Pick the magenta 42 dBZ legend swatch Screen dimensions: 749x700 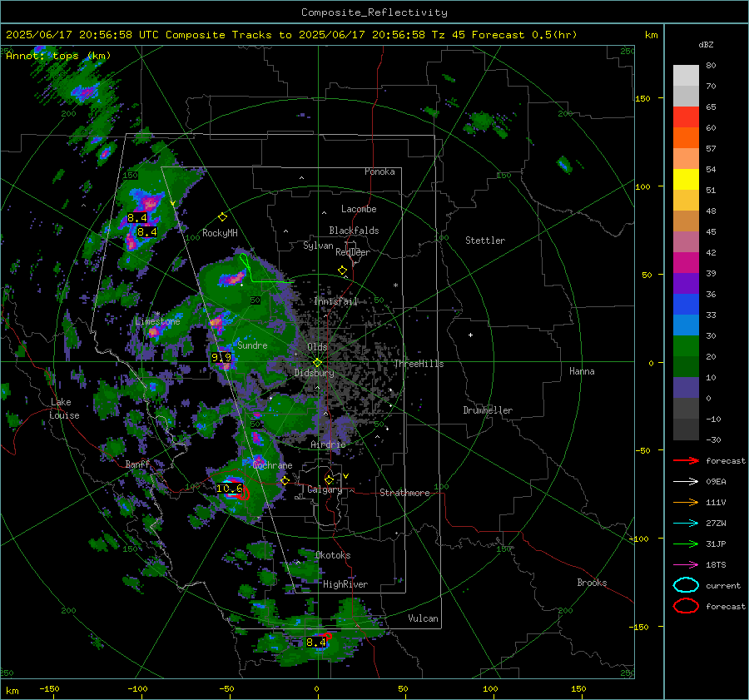point(686,263)
